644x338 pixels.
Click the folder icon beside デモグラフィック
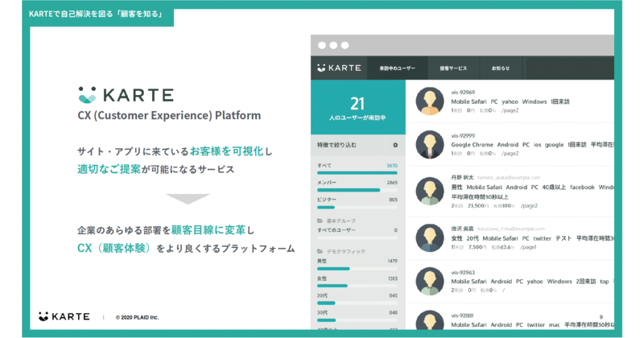pyautogui.click(x=320, y=251)
